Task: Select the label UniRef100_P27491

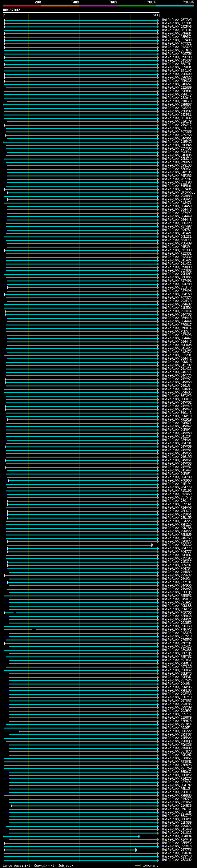Action: pos(176,280)
